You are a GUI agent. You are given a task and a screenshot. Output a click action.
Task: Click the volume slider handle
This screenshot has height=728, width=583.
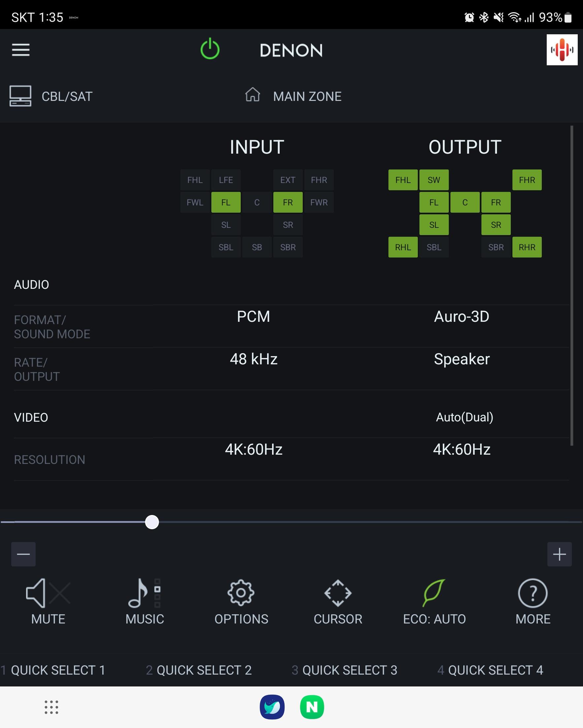(x=152, y=522)
